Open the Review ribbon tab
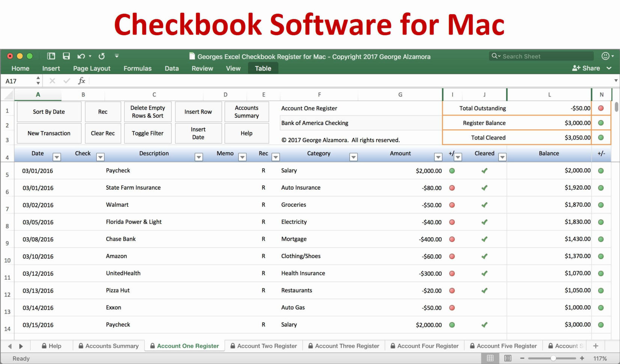Screen dimensions: 620x364 (x=202, y=68)
